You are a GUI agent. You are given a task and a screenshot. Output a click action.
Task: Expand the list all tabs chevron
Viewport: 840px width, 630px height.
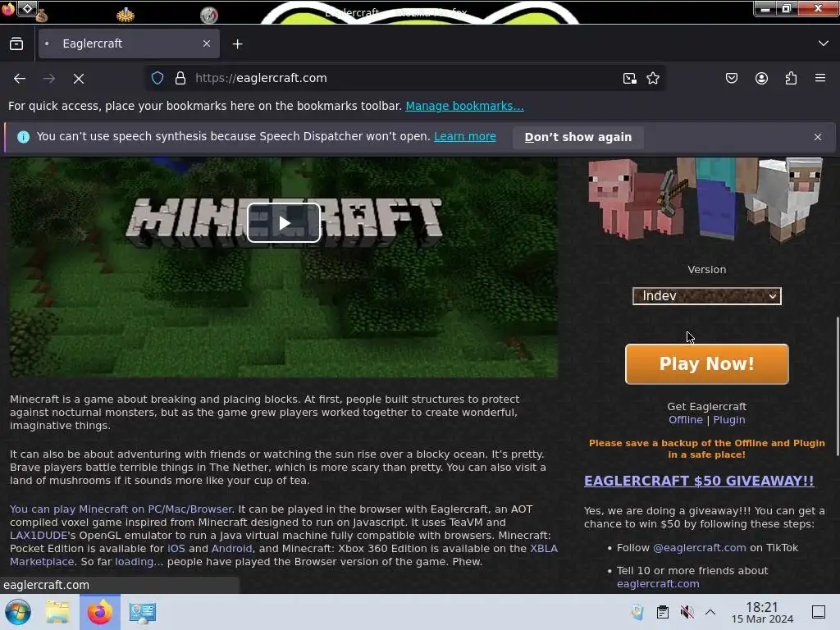click(824, 43)
